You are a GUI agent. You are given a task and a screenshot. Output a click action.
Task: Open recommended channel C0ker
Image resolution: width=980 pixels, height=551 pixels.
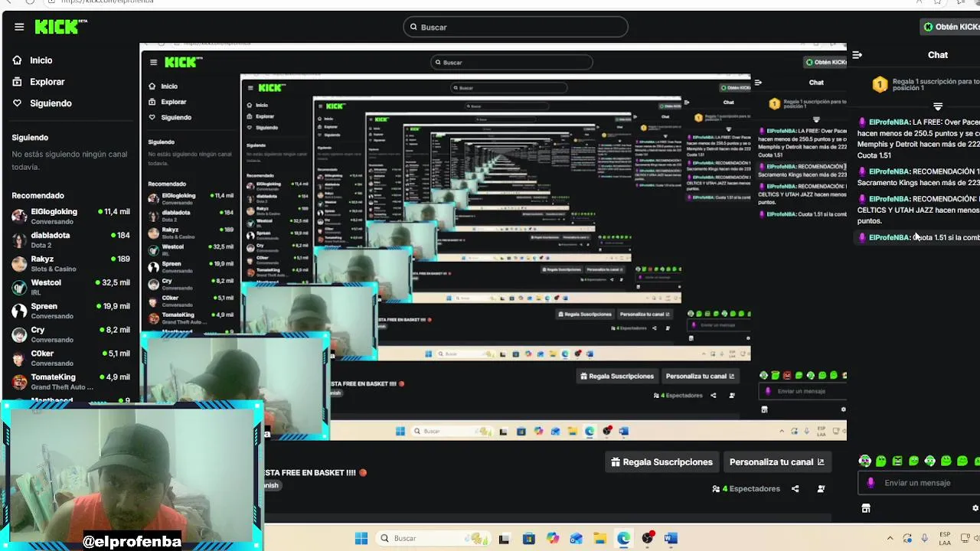click(70, 358)
